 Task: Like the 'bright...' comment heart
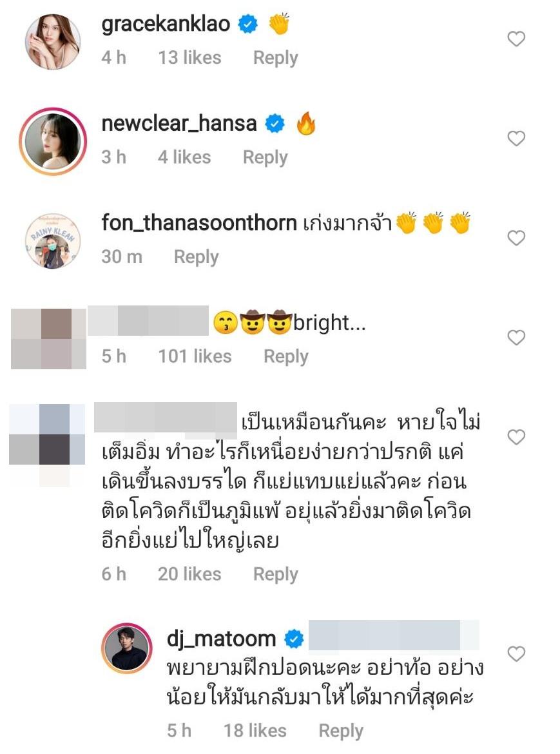point(516,338)
